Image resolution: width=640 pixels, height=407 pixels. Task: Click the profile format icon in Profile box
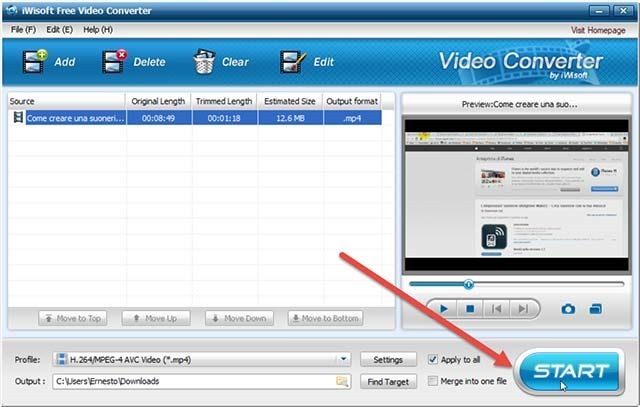(61, 359)
